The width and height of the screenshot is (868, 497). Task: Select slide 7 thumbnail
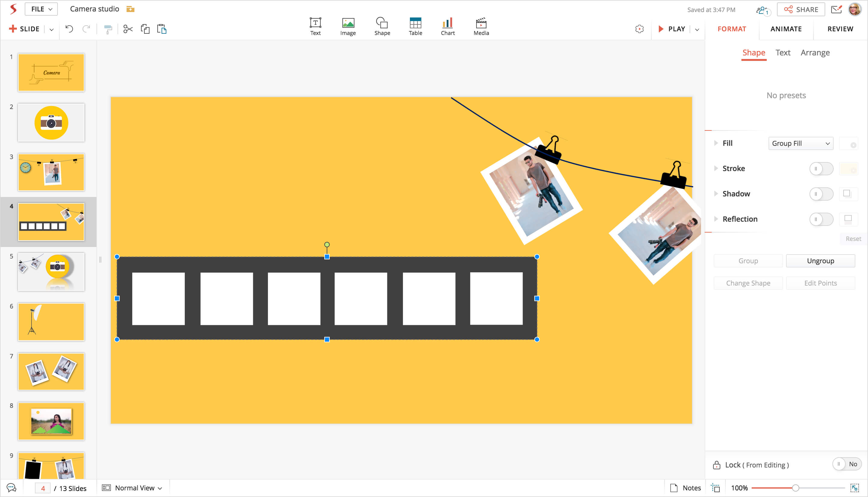tap(51, 371)
